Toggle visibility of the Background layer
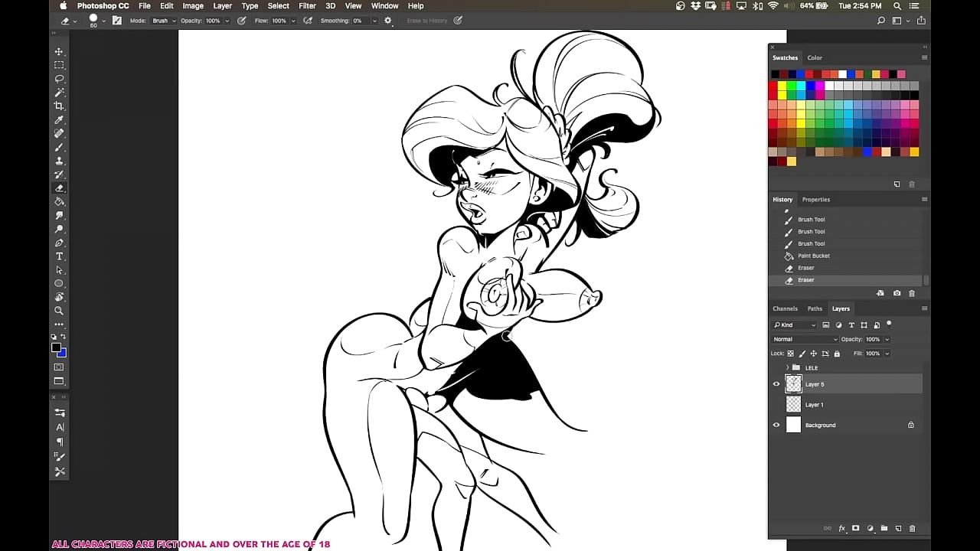 point(776,425)
